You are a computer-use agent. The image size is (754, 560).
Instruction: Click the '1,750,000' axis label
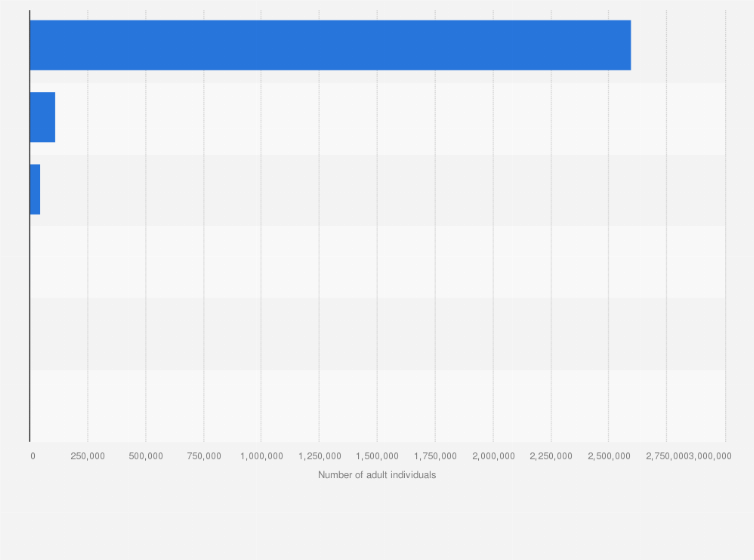(x=435, y=456)
